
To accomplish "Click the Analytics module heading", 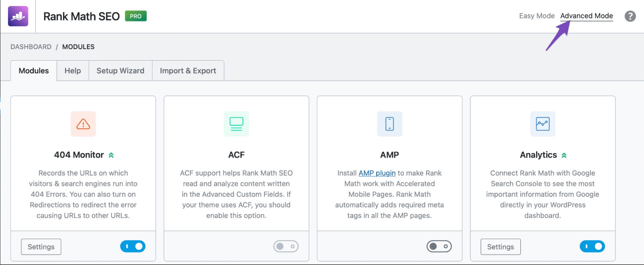I will (x=539, y=155).
